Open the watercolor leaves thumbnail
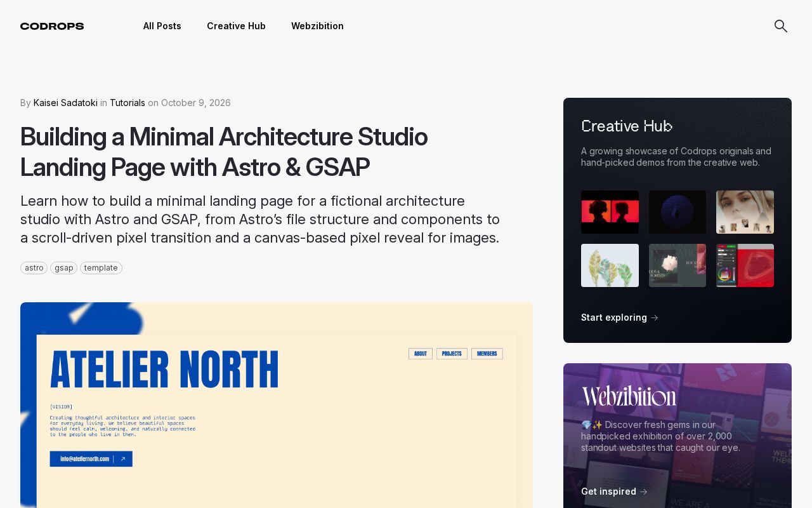Viewport: 812px width, 508px height. coord(610,265)
